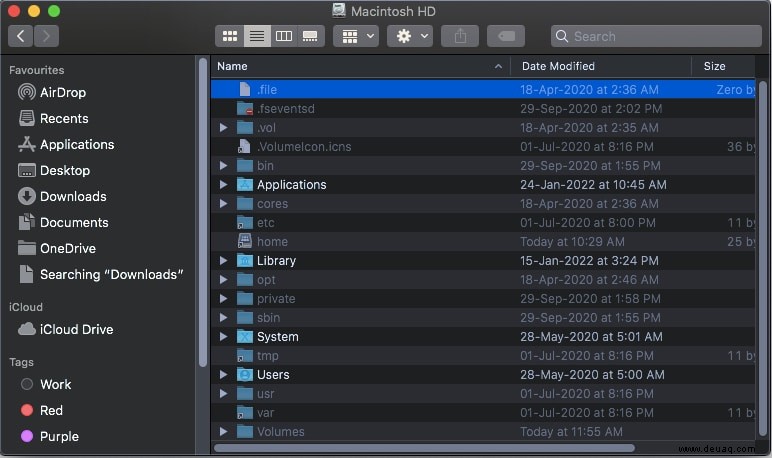Open OneDrive in the sidebar
This screenshot has height=458, width=772.
(x=67, y=248)
